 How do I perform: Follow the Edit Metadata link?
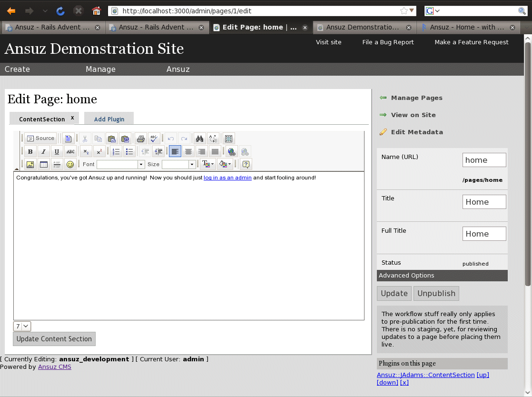[417, 132]
